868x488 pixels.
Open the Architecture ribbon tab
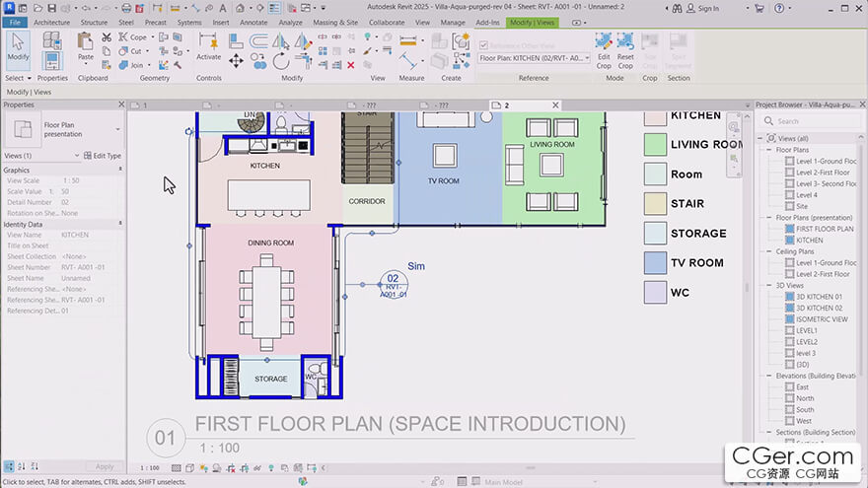(51, 22)
